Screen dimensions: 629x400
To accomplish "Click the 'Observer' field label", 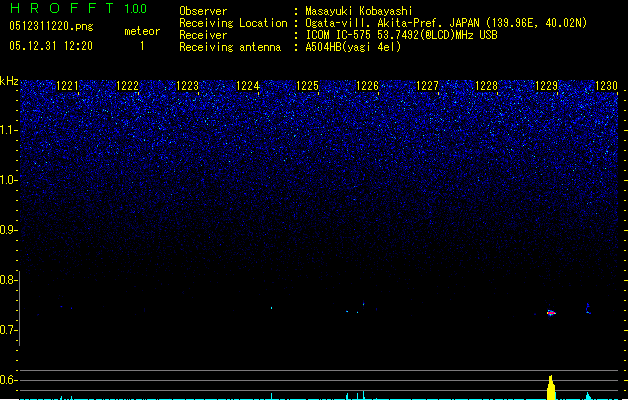I will click(203, 11).
